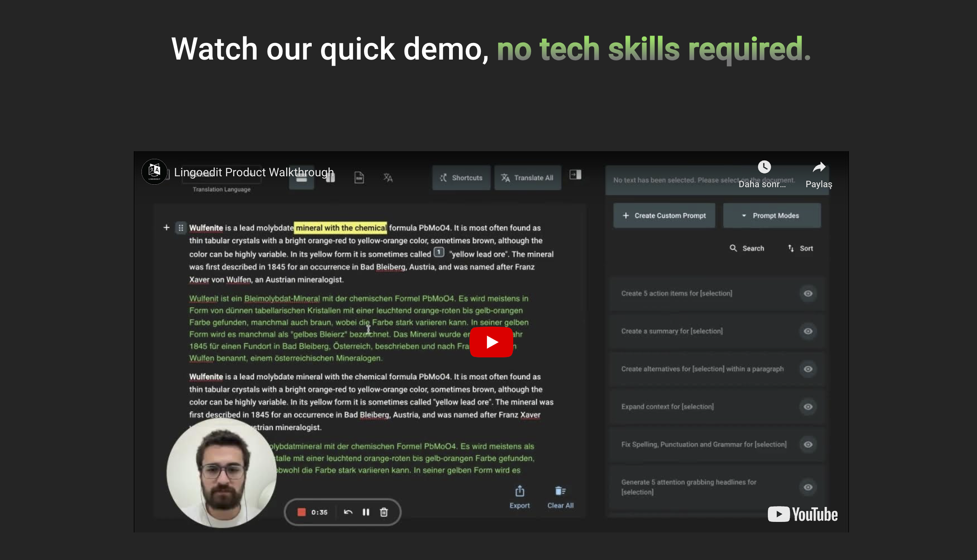977x560 pixels.
Task: Toggle eye for 'Expand context' prompt
Action: pyautogui.click(x=808, y=406)
